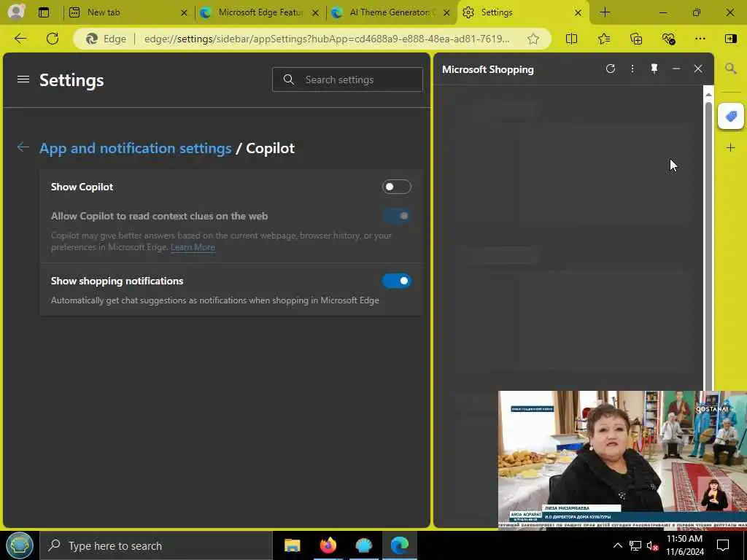Open the Collections icon

(x=636, y=39)
